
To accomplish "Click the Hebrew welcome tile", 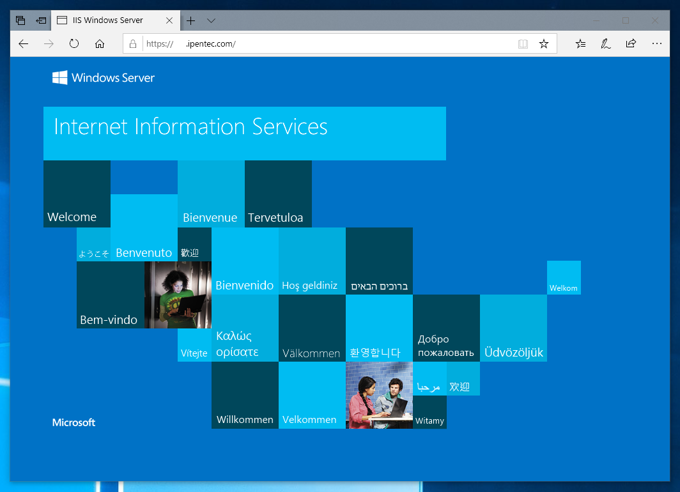I will coord(379,261).
